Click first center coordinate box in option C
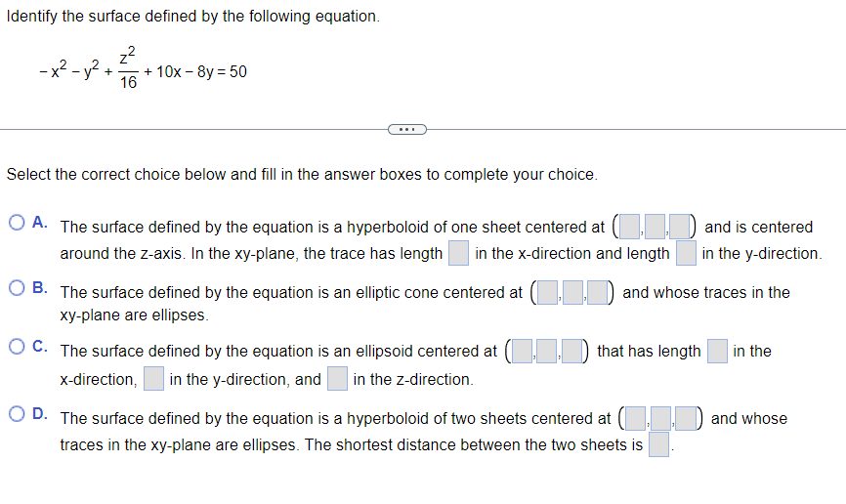Screen dimensions: 846x504 [x=522, y=352]
